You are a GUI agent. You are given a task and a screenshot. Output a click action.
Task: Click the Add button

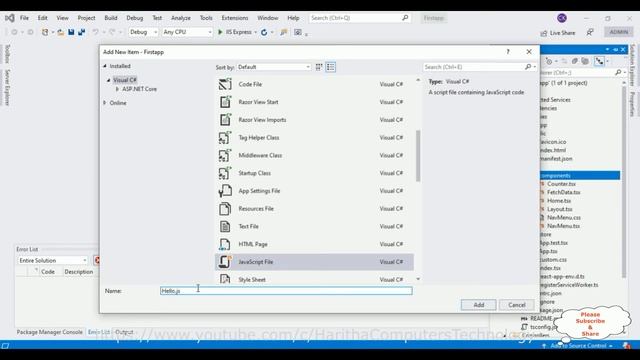(479, 305)
